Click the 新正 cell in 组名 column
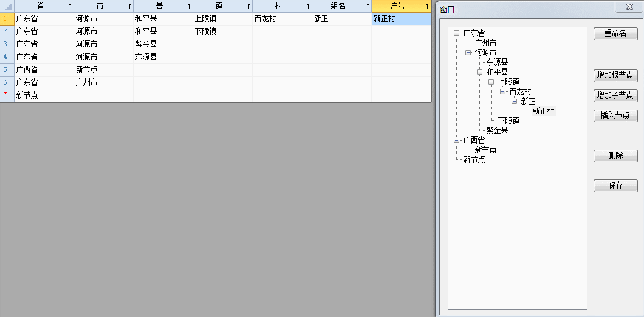 pyautogui.click(x=341, y=18)
